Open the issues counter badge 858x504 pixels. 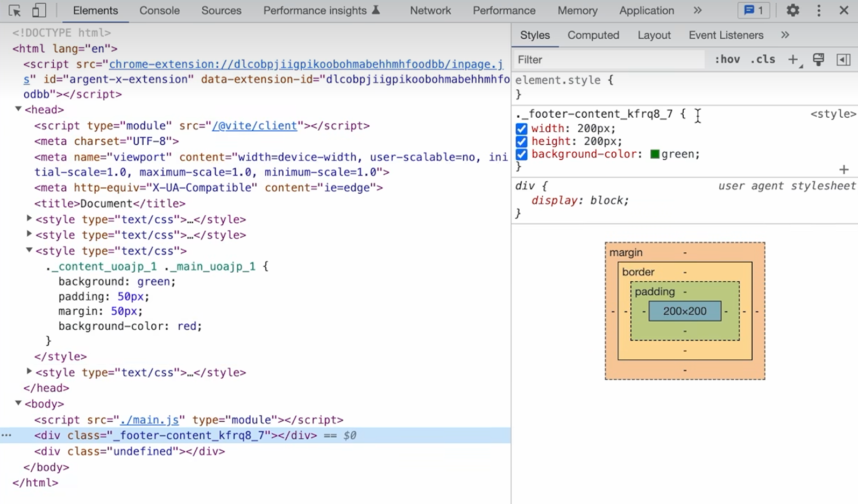(x=754, y=10)
